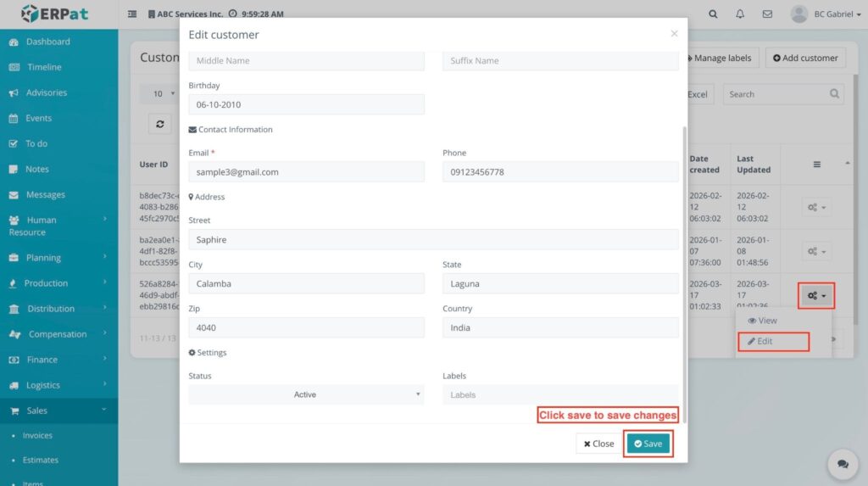
Task: Expand the Finance submenu arrow
Action: point(104,359)
